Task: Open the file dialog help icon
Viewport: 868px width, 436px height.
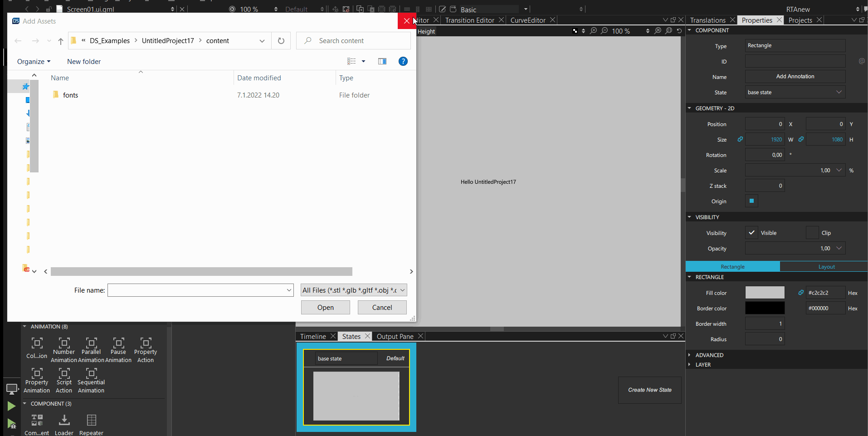Action: tap(403, 62)
